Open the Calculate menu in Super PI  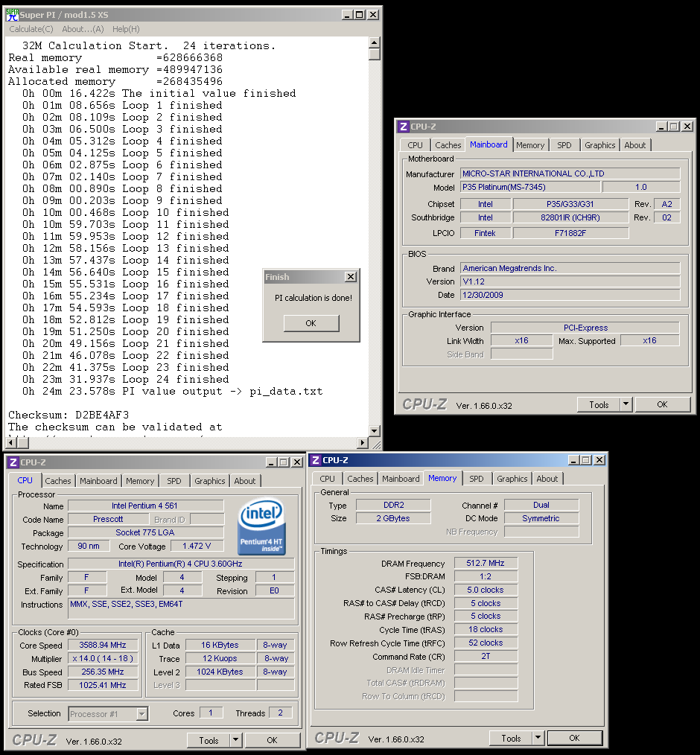[x=31, y=29]
